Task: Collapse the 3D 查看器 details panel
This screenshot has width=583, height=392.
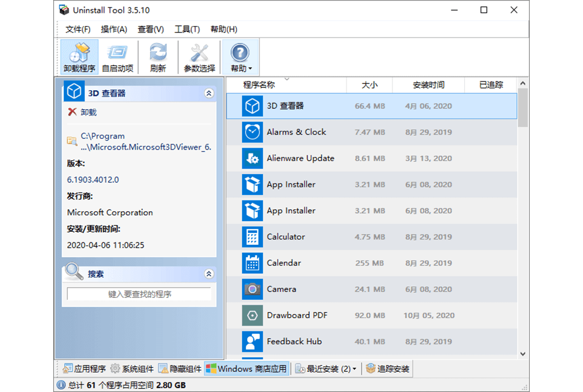Action: (209, 94)
